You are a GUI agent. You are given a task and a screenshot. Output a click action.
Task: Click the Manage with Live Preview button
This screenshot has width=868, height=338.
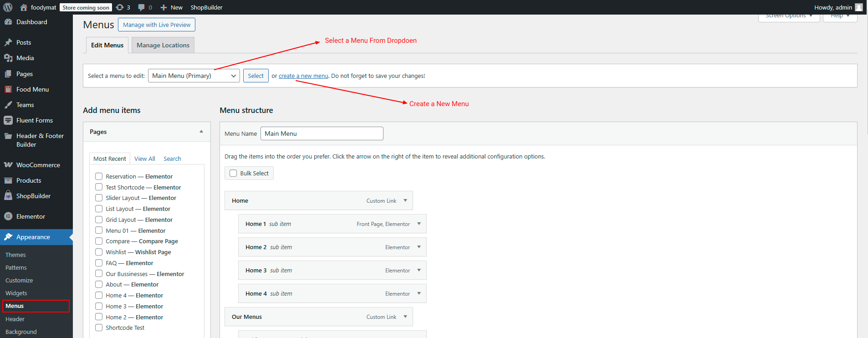click(157, 25)
